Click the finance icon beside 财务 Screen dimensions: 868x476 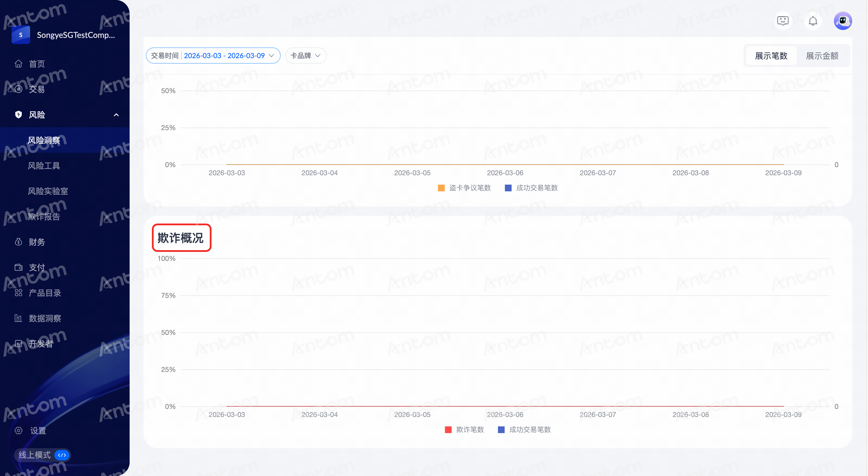pyautogui.click(x=19, y=242)
